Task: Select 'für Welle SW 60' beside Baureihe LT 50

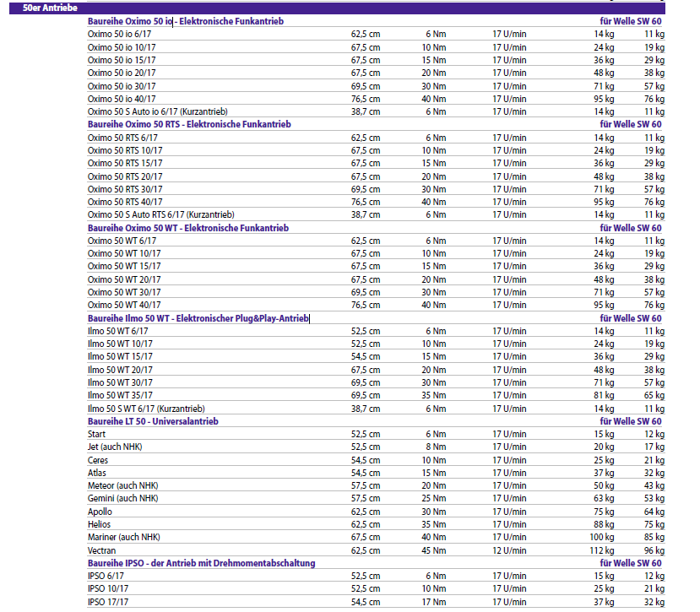Action: click(631, 421)
